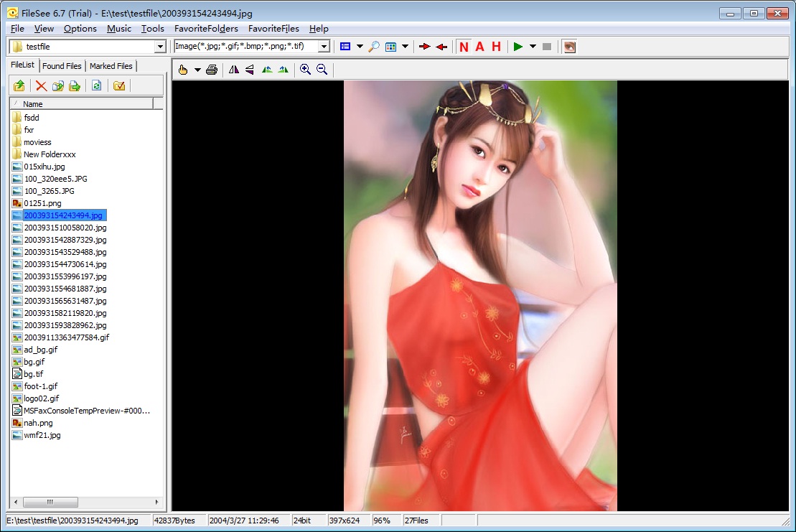Start the slideshow with green play icon

click(x=518, y=47)
